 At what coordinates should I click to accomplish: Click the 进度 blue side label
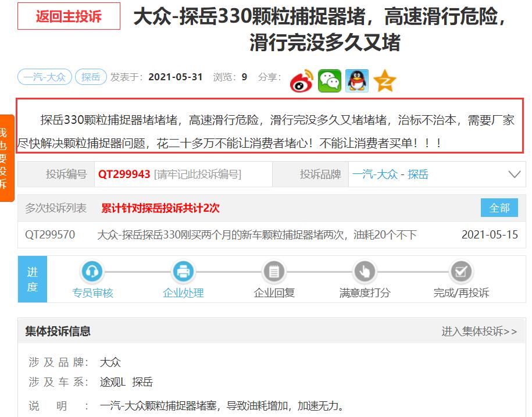(x=32, y=279)
